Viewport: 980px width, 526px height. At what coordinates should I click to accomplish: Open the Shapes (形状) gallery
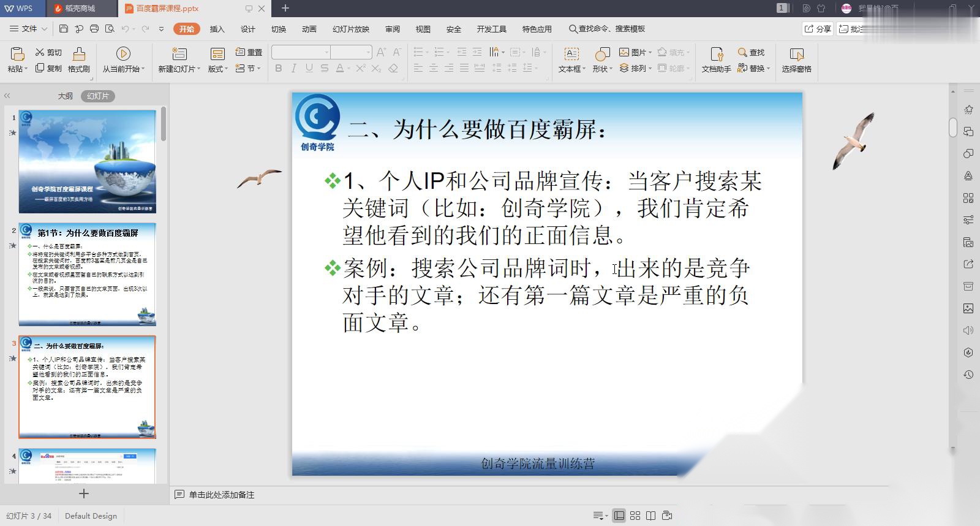point(602,59)
